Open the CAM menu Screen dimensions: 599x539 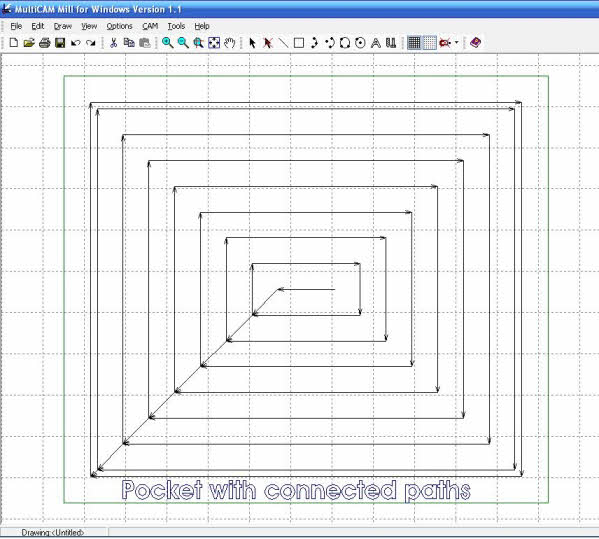(x=150, y=26)
